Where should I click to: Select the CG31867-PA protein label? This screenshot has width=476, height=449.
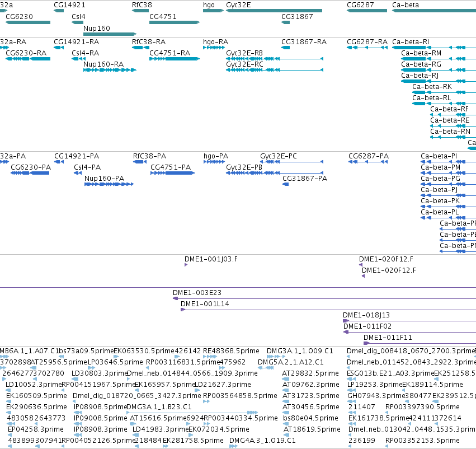point(305,179)
